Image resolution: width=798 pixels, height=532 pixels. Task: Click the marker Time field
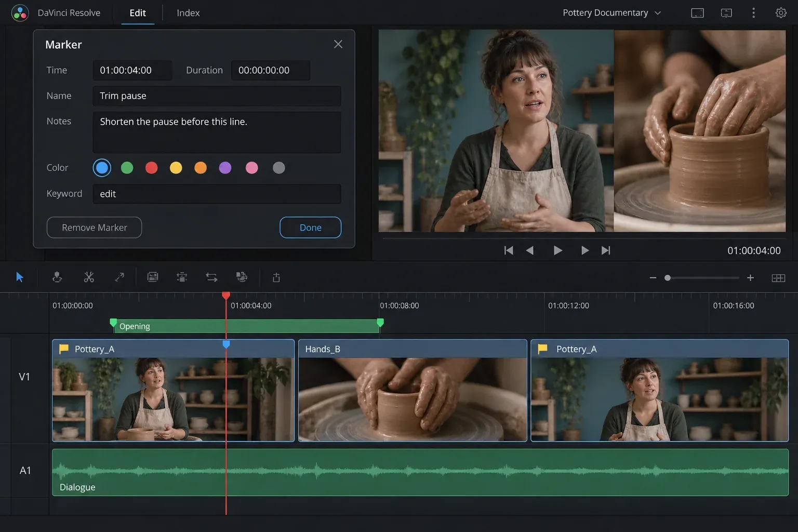(x=132, y=70)
